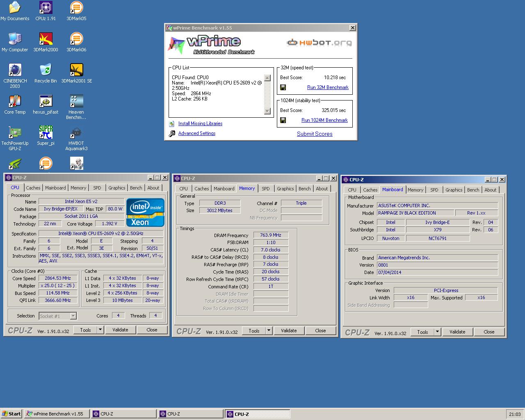The image size is (525, 420).
Task: Switch to Caches tab in first CPU-Z window
Action: point(33,188)
